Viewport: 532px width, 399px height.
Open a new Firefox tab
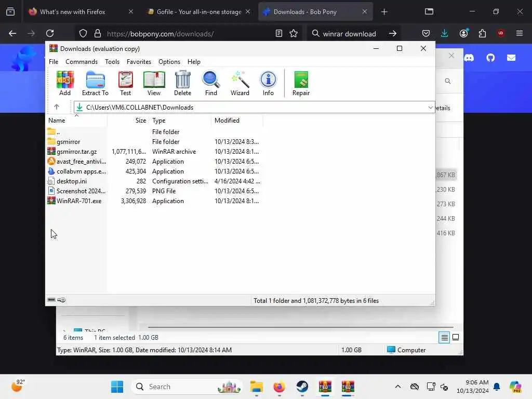coord(384,12)
